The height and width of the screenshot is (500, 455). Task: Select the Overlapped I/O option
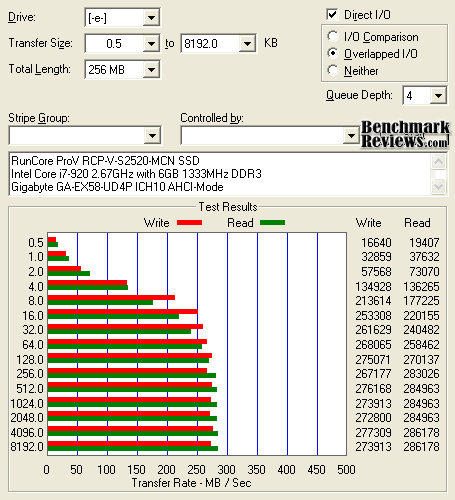pyautogui.click(x=333, y=53)
